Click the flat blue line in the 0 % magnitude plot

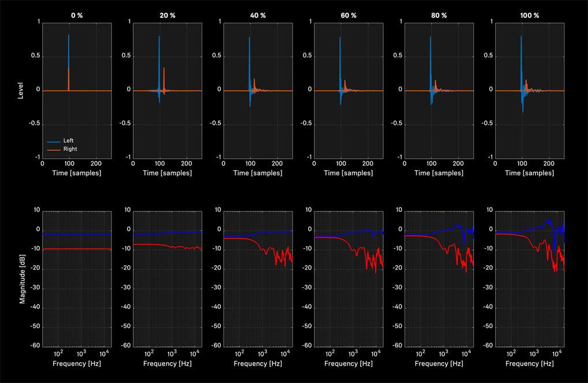pyautogui.click(x=77, y=234)
